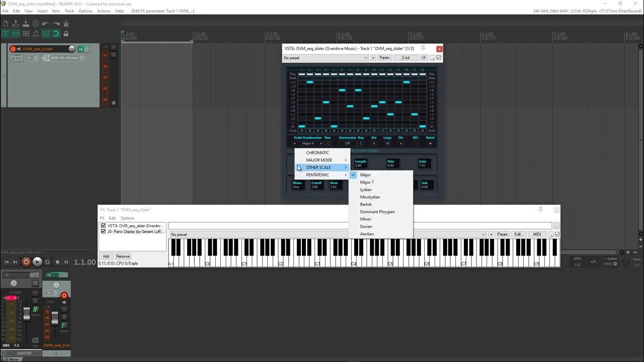
Task: Toggle ripple editing icon
Action: [26, 34]
